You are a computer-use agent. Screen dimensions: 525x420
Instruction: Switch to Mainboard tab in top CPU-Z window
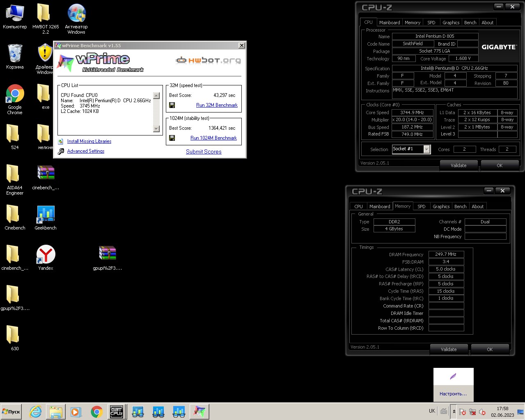click(x=390, y=23)
